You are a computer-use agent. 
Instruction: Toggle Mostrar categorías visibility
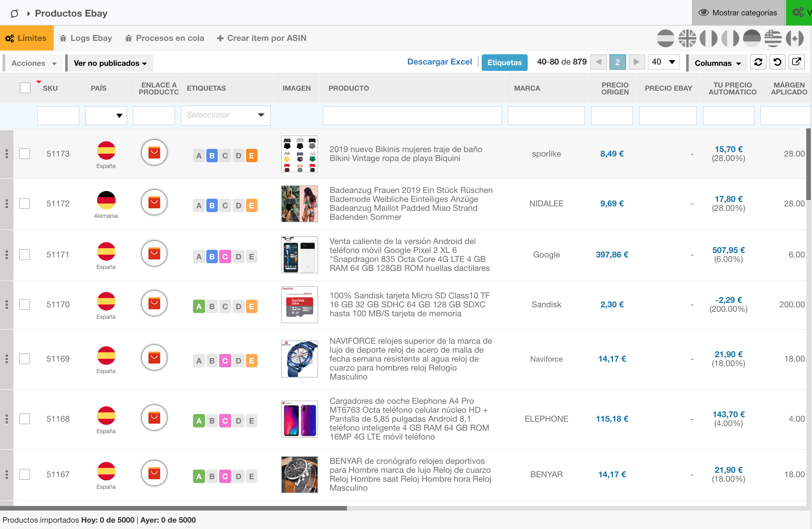[738, 13]
